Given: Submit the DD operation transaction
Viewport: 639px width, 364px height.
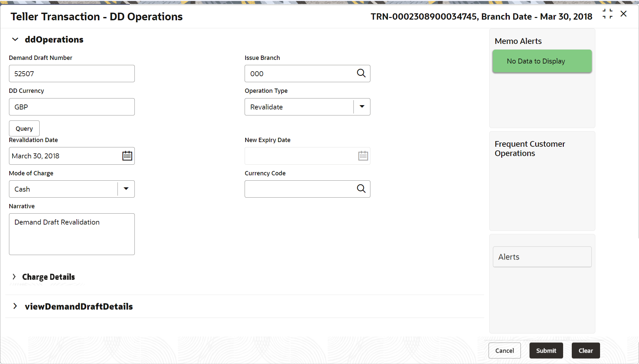Looking at the screenshot, I should pos(546,350).
